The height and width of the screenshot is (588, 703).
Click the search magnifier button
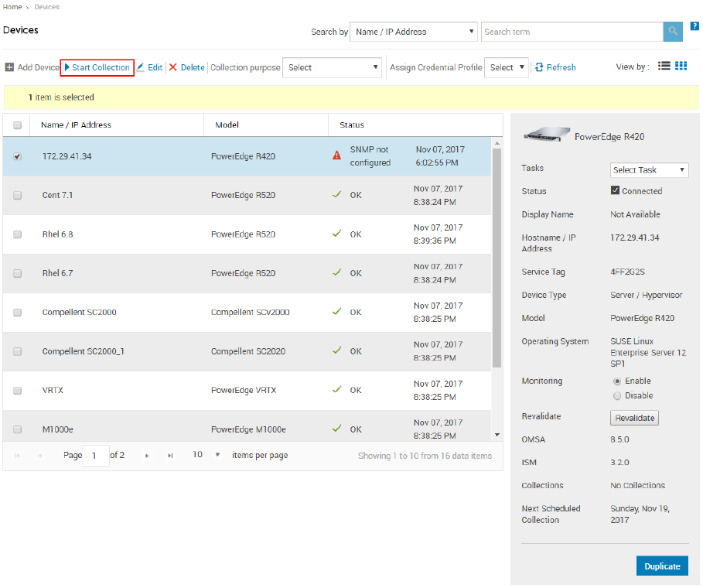click(x=673, y=32)
